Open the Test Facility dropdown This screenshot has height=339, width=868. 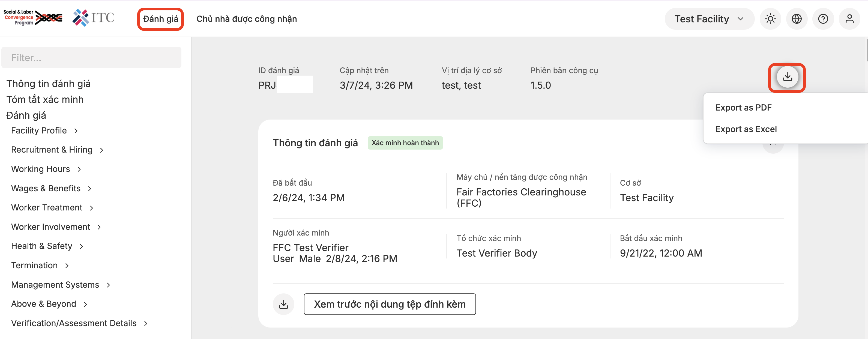click(x=709, y=19)
